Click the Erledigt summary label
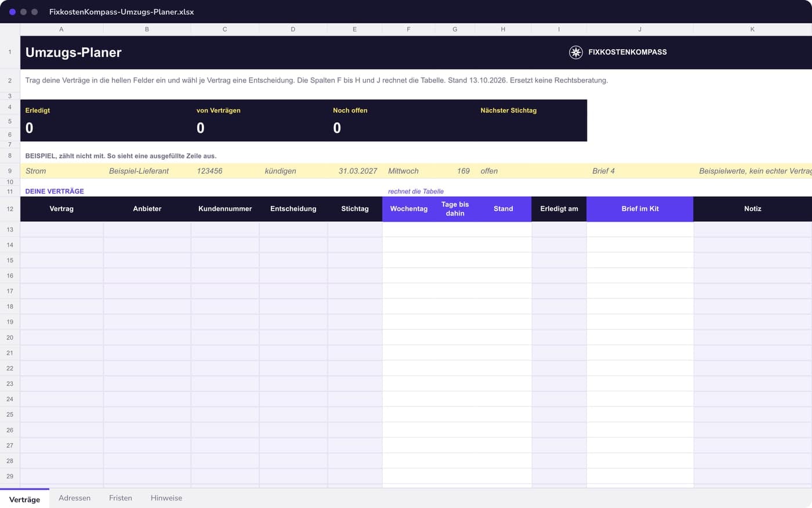This screenshot has height=508, width=812. [38, 110]
